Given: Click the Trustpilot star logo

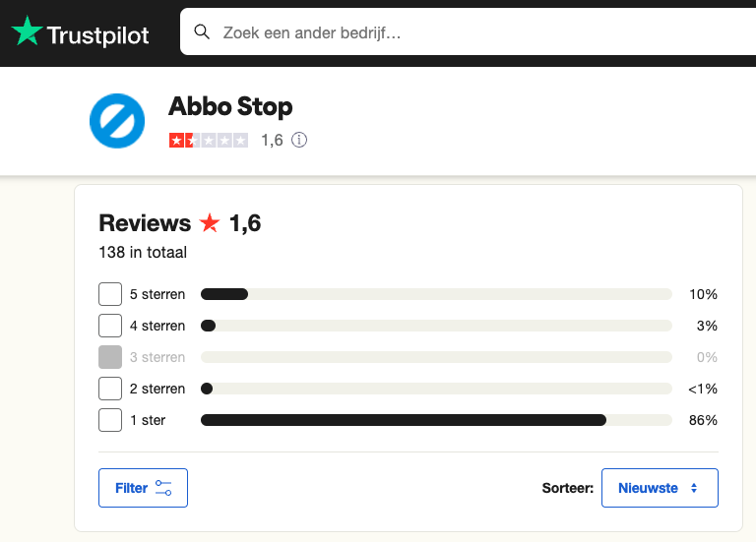Looking at the screenshot, I should (x=27, y=32).
